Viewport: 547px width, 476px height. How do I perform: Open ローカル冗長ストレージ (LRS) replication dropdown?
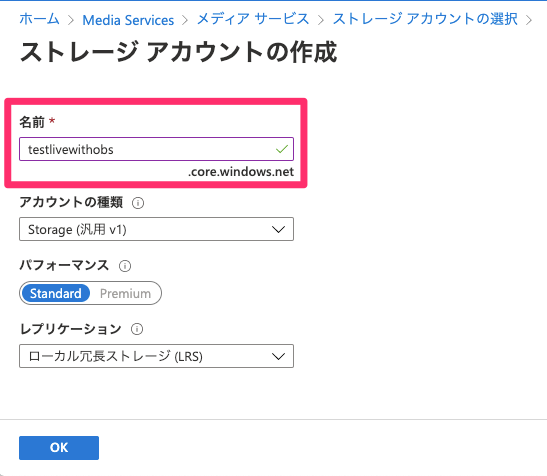tap(156, 356)
